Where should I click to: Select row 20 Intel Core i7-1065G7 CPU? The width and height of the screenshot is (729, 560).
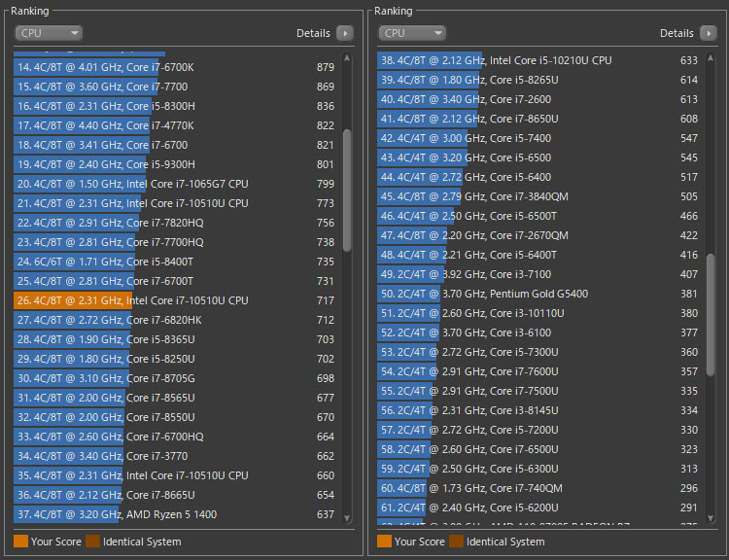176,184
